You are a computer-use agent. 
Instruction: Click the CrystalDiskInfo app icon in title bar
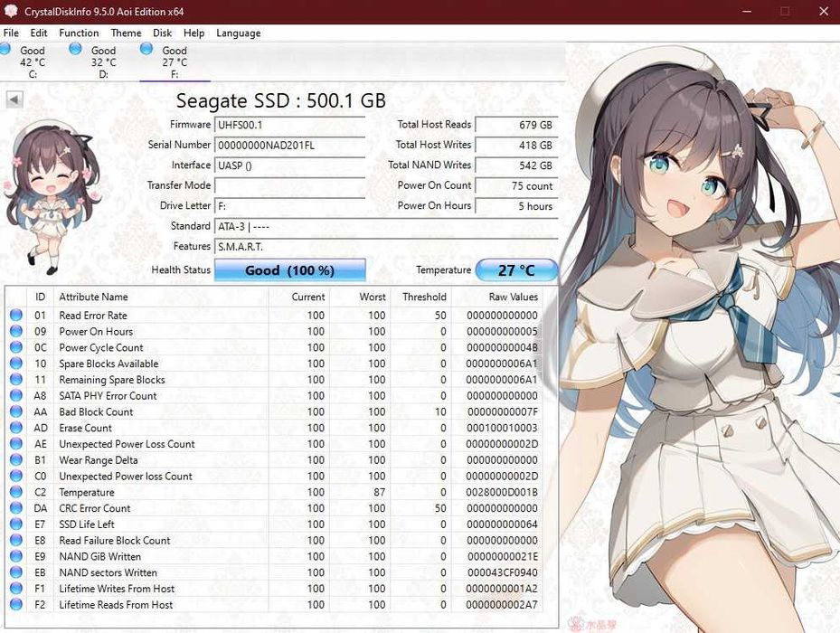coord(11,11)
